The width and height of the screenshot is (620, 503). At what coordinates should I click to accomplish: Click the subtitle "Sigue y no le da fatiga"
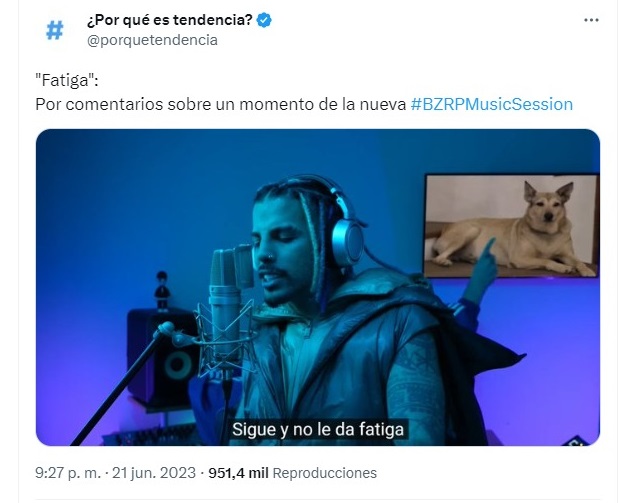click(318, 429)
